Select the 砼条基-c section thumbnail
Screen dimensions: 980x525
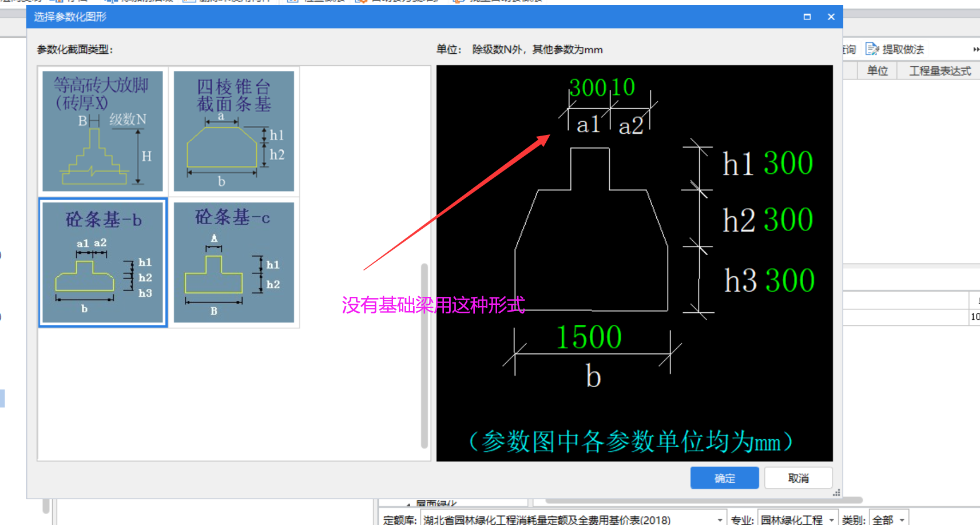(234, 262)
